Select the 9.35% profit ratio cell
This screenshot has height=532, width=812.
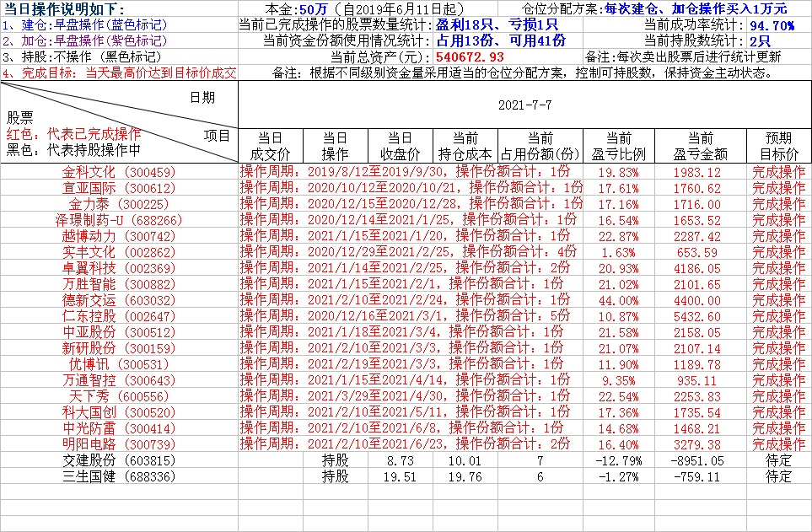coord(618,380)
